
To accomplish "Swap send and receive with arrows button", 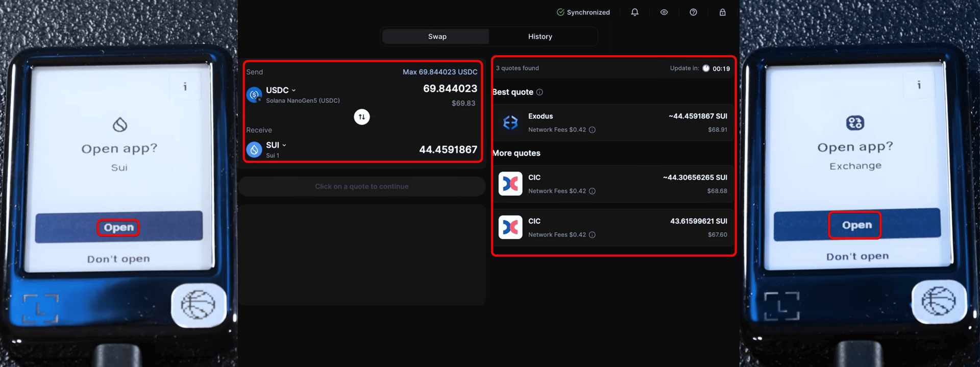I will coord(361,117).
